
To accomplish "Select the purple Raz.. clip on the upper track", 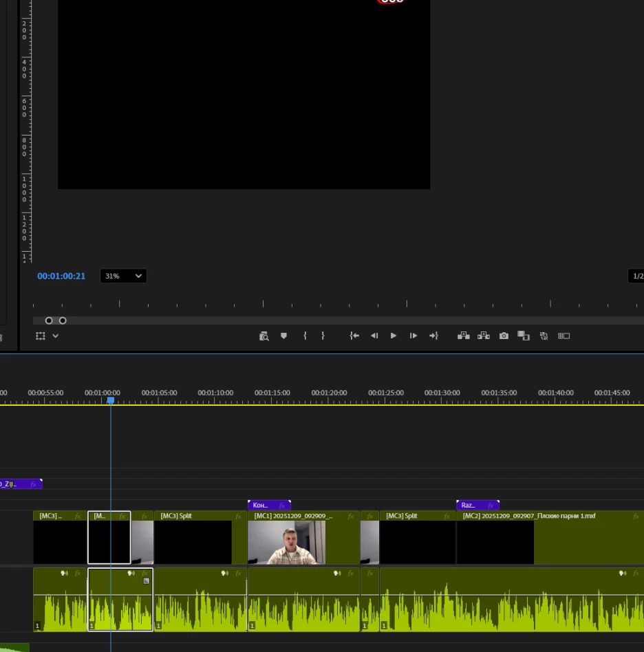I will click(477, 506).
